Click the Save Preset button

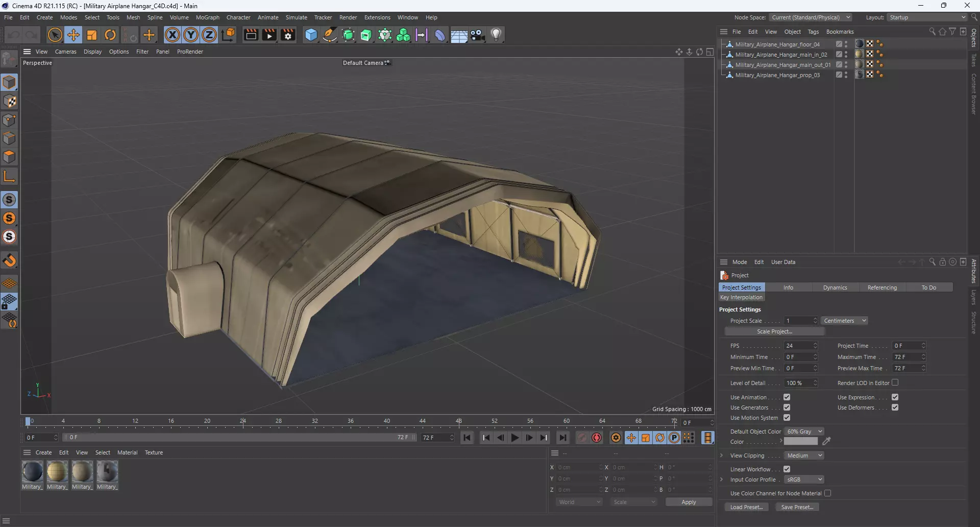(797, 507)
